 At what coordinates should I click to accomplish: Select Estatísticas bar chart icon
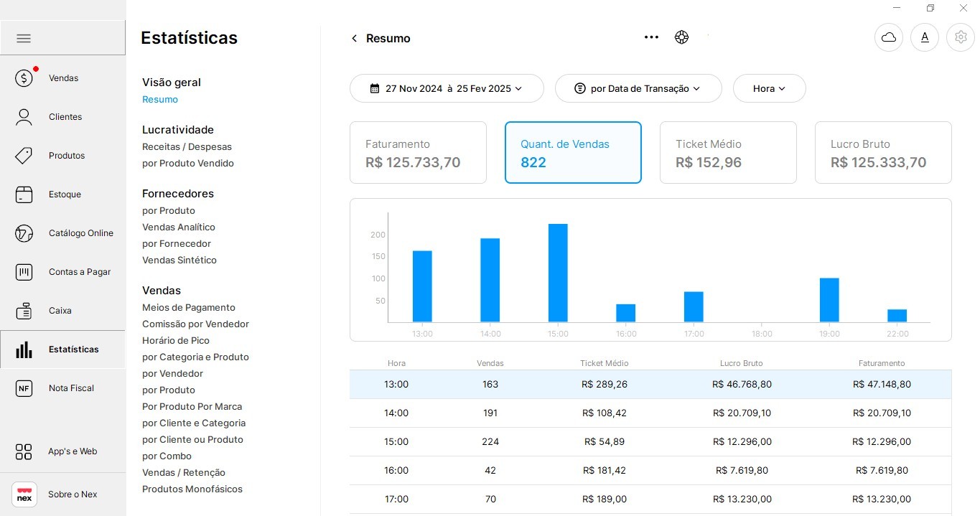tap(24, 350)
